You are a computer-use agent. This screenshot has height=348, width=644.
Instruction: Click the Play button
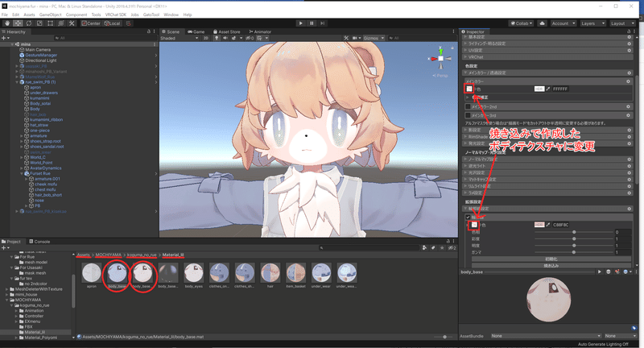point(300,23)
